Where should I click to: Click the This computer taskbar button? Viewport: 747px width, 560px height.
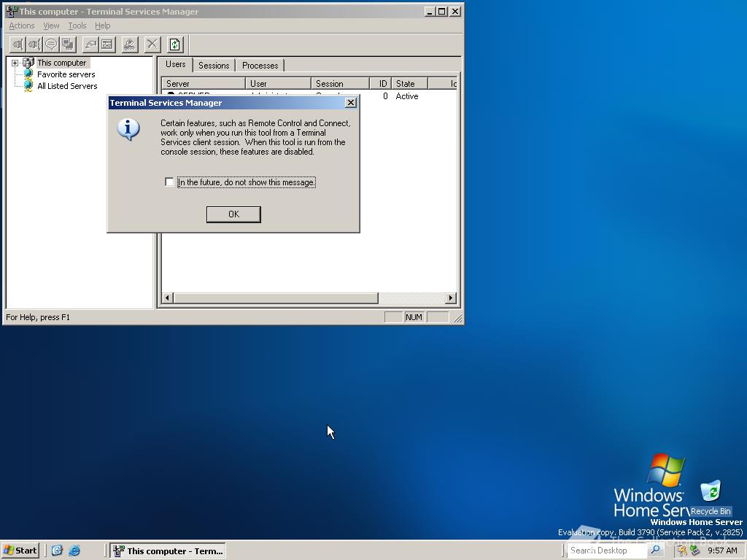click(169, 551)
